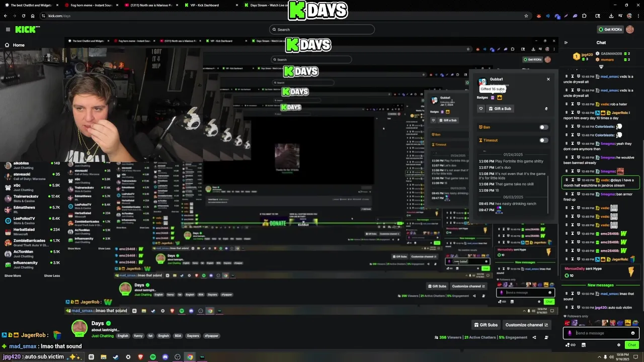This screenshot has height=362, width=644.
Task: Click the heart follow icon in Gubba1 card
Action: coord(480,109)
